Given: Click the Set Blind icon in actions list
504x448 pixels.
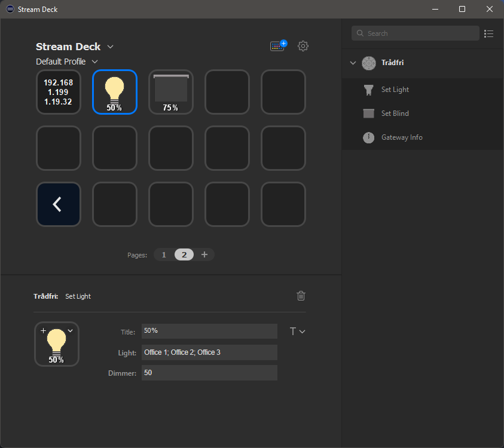Looking at the screenshot, I should [369, 113].
